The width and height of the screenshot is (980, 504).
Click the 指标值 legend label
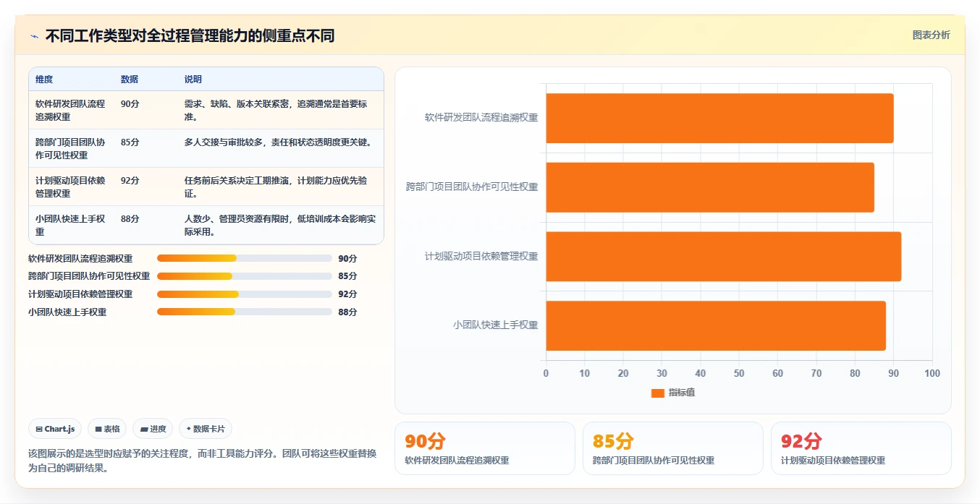tap(681, 393)
